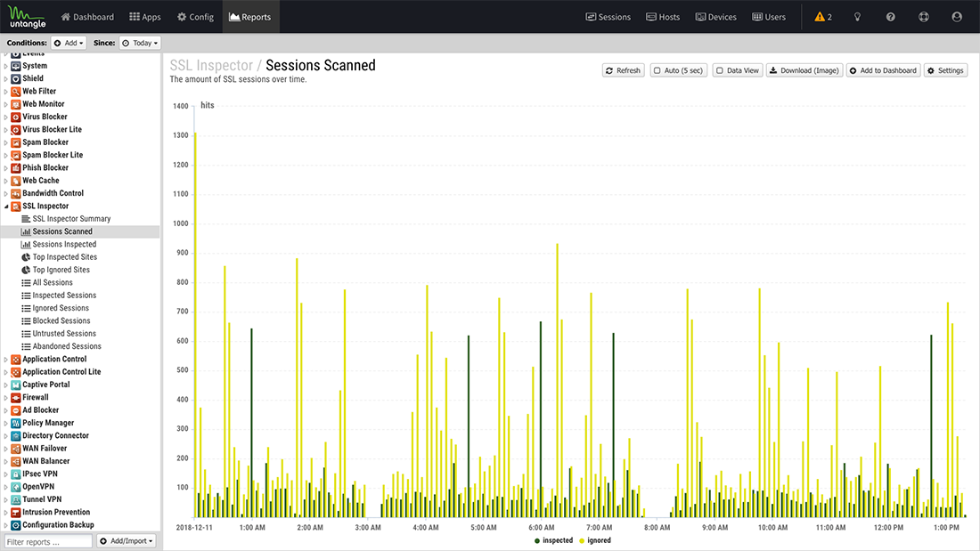The width and height of the screenshot is (980, 551).
Task: Click the OpenVPN app icon
Action: pyautogui.click(x=16, y=487)
